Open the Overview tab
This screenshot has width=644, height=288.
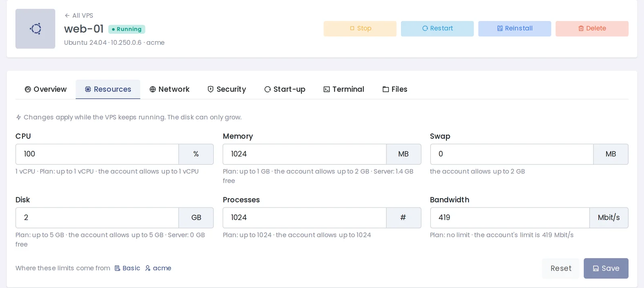tap(45, 89)
